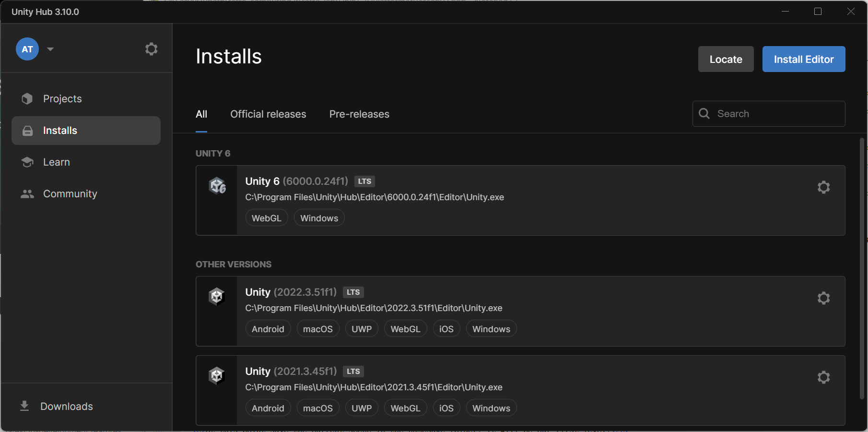Image resolution: width=868 pixels, height=432 pixels.
Task: Open settings gear for Unity 6 install
Action: (823, 187)
